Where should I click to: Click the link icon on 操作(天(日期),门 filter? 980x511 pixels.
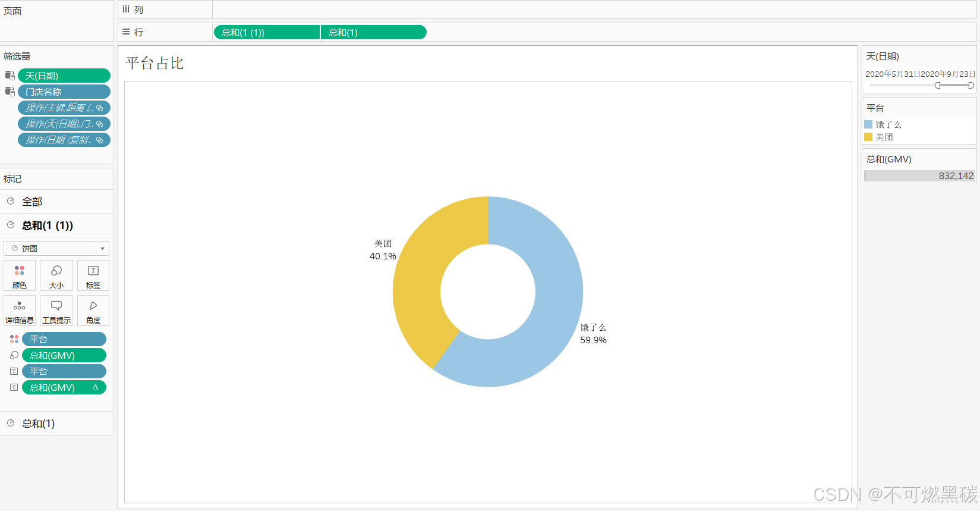click(100, 124)
